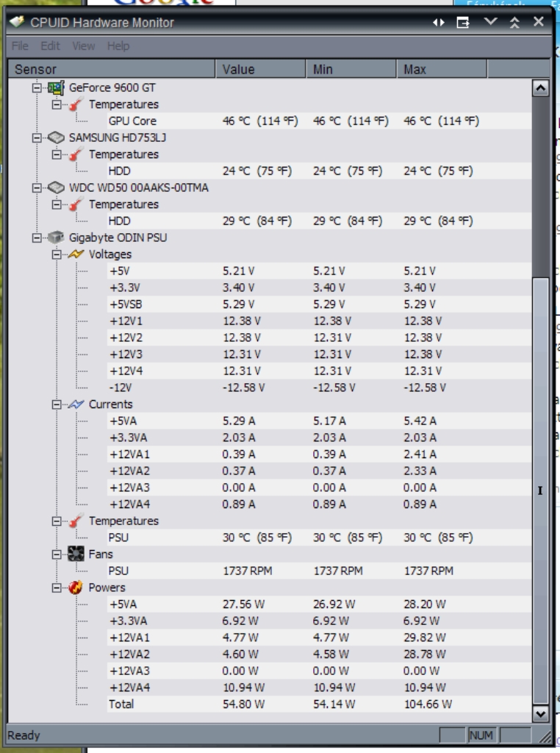Collapse the Currents group
The image size is (560, 753).
[x=57, y=404]
